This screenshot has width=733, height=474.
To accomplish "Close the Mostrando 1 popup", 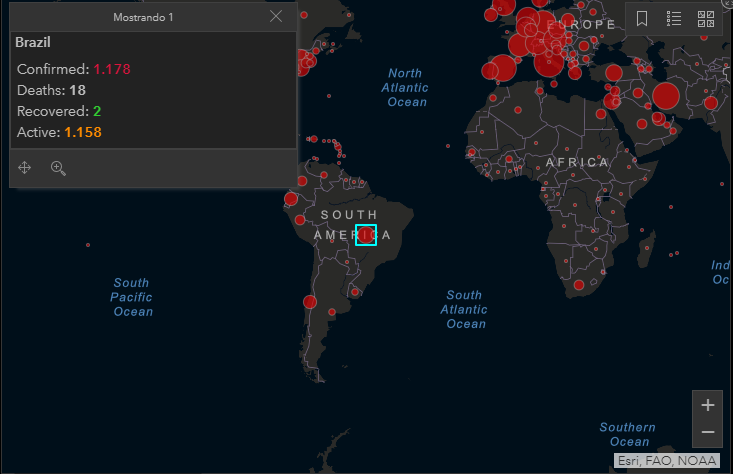I will pyautogui.click(x=276, y=16).
